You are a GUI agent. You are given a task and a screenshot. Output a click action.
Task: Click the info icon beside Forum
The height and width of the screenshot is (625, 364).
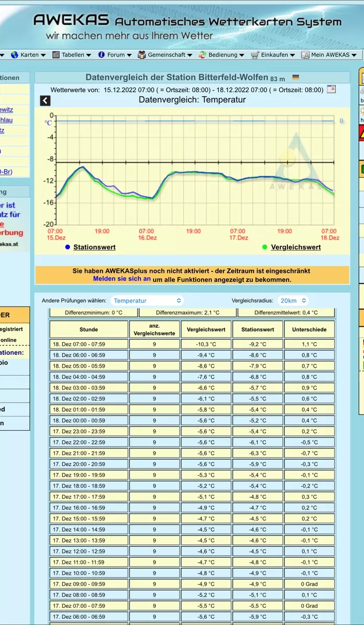pyautogui.click(x=102, y=55)
